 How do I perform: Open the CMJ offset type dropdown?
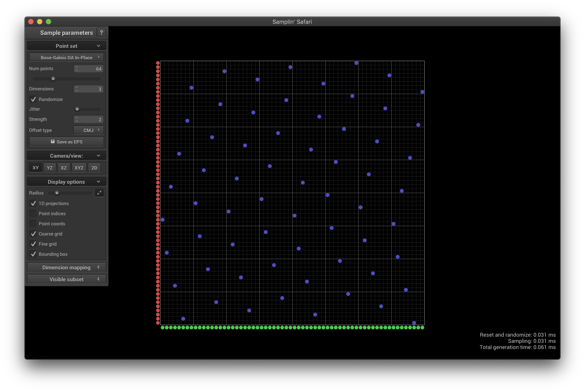[88, 130]
